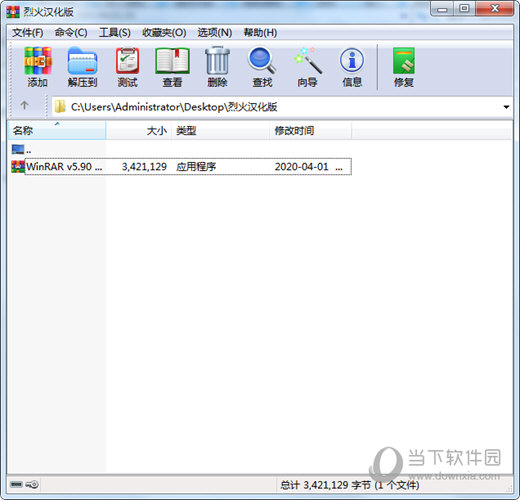Click the file size 3,421,129 cell
Screen dimensions: 520x500
coord(144,166)
